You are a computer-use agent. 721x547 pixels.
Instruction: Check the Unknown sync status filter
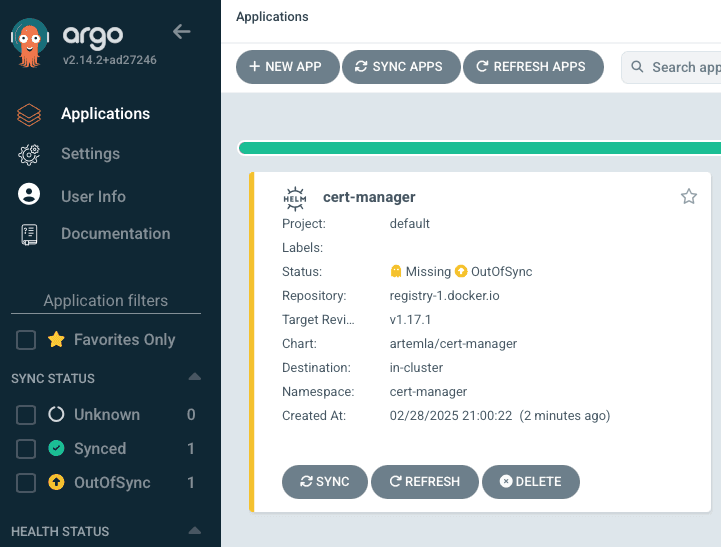(x=26, y=415)
